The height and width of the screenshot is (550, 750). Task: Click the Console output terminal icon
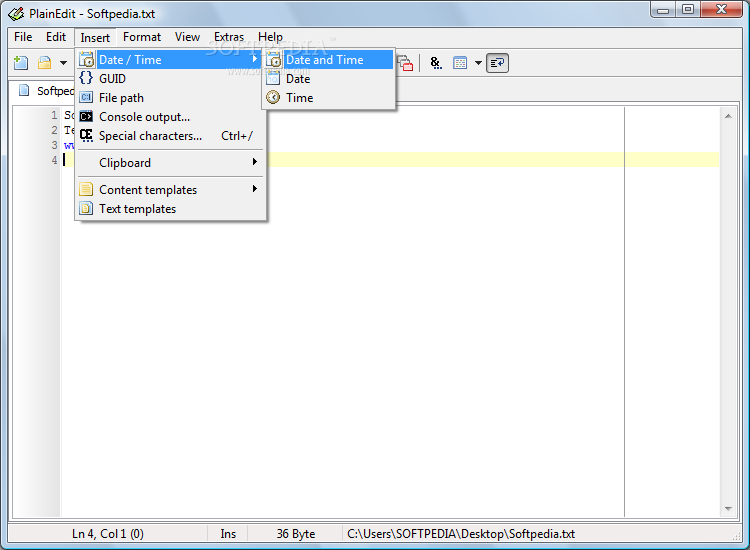tap(86, 117)
